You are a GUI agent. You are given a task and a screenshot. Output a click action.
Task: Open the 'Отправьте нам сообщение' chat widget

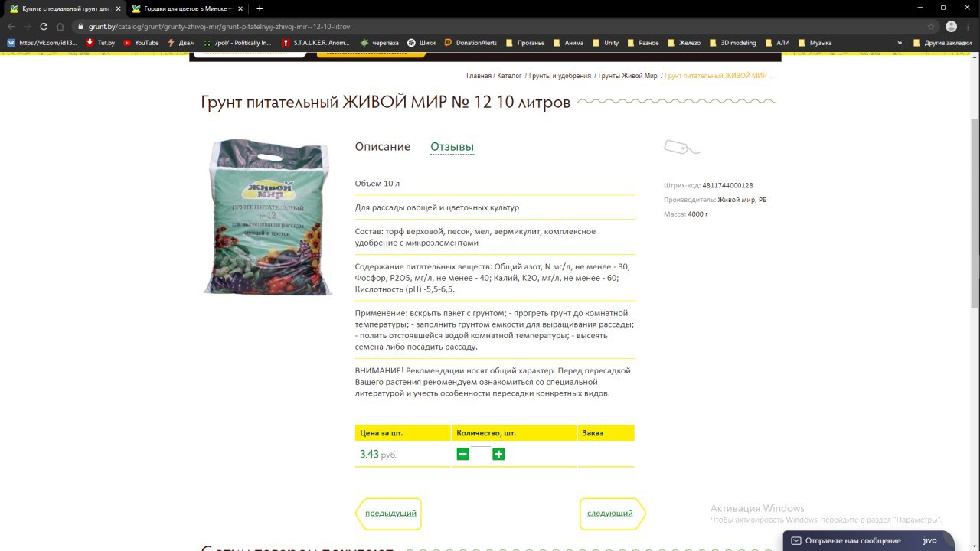[868, 541]
